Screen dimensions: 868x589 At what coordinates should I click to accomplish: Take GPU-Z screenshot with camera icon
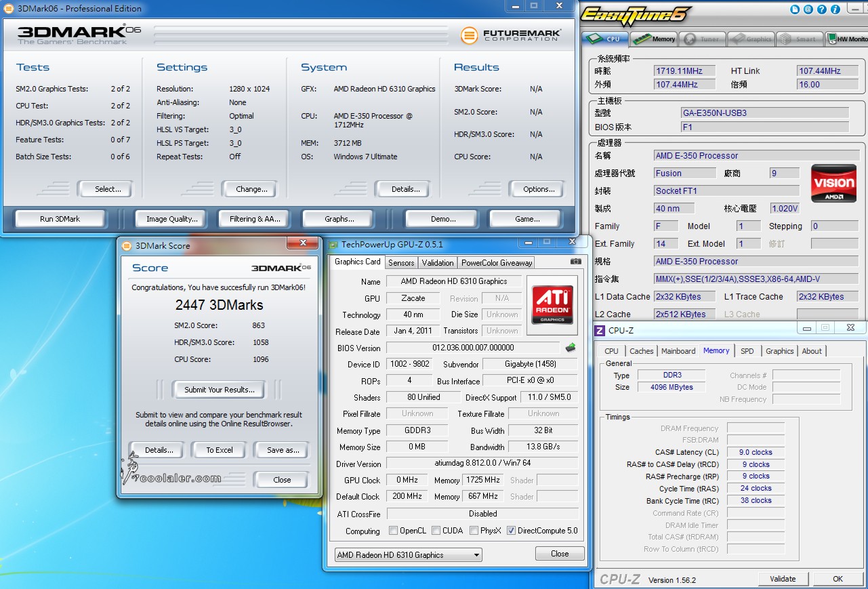[x=575, y=261]
